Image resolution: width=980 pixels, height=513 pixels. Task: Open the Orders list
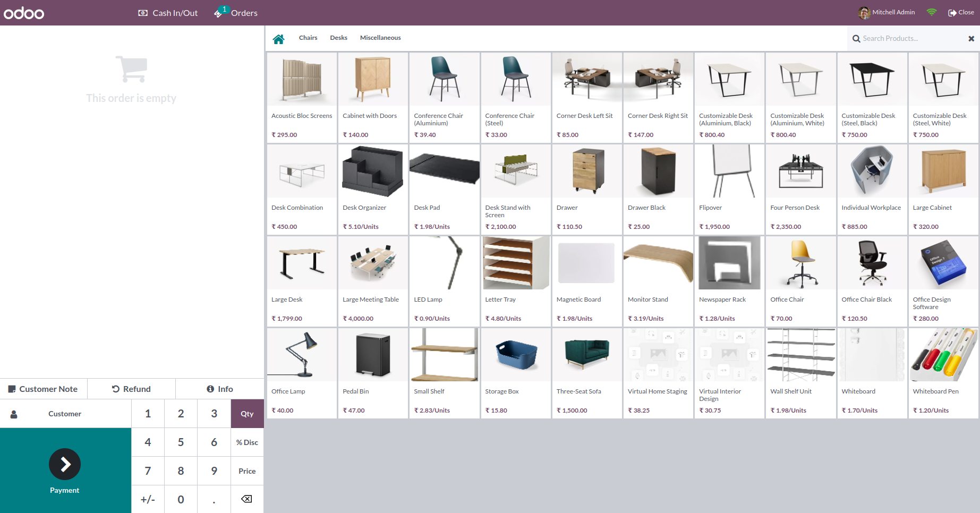pos(236,13)
